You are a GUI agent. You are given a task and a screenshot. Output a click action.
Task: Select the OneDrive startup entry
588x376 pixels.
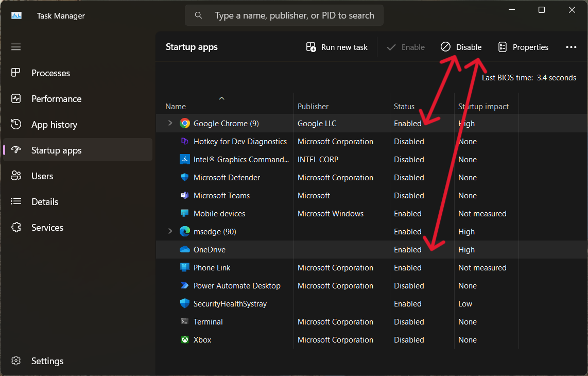click(x=209, y=250)
